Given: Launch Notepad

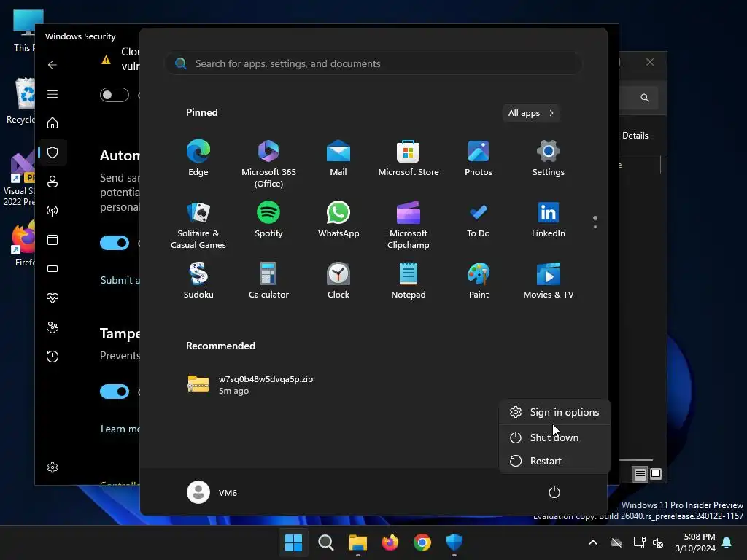Looking at the screenshot, I should pos(409,281).
